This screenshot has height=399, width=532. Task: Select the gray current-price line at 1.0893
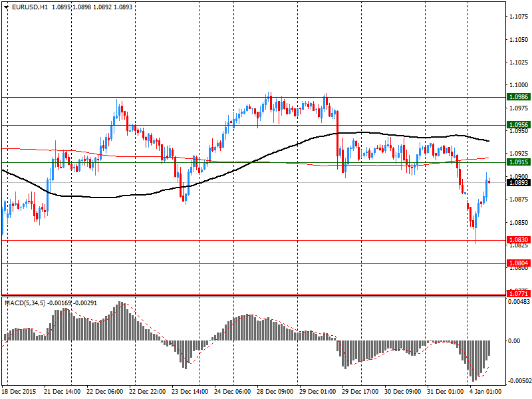coord(253,182)
